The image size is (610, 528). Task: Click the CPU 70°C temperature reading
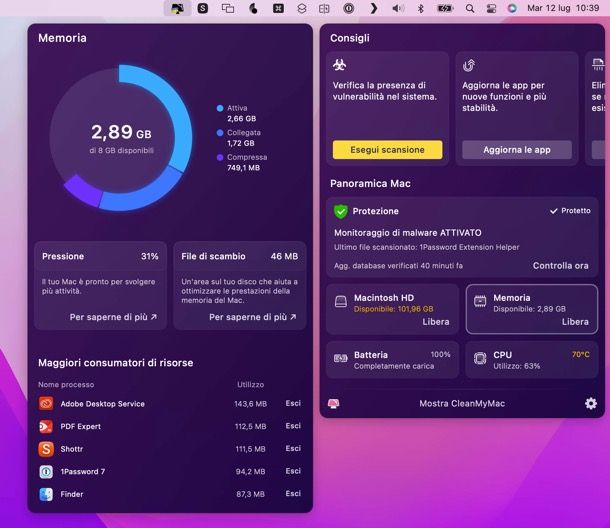tap(580, 354)
